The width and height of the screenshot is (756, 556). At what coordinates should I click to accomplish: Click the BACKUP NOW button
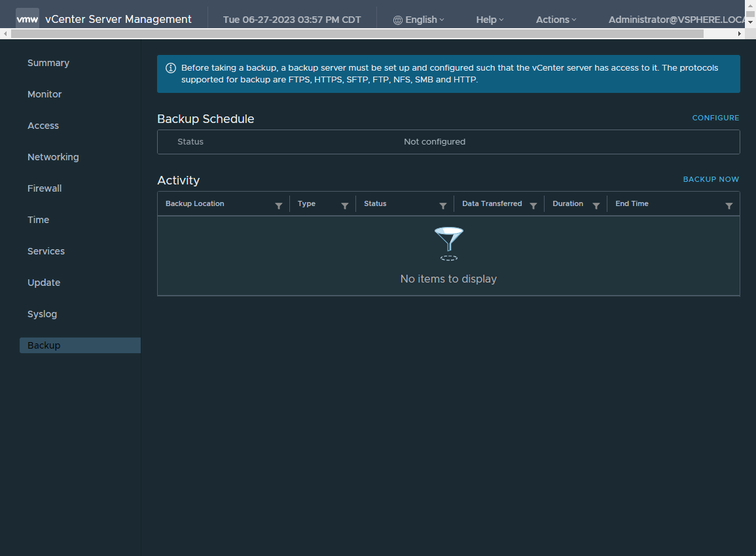click(x=711, y=179)
